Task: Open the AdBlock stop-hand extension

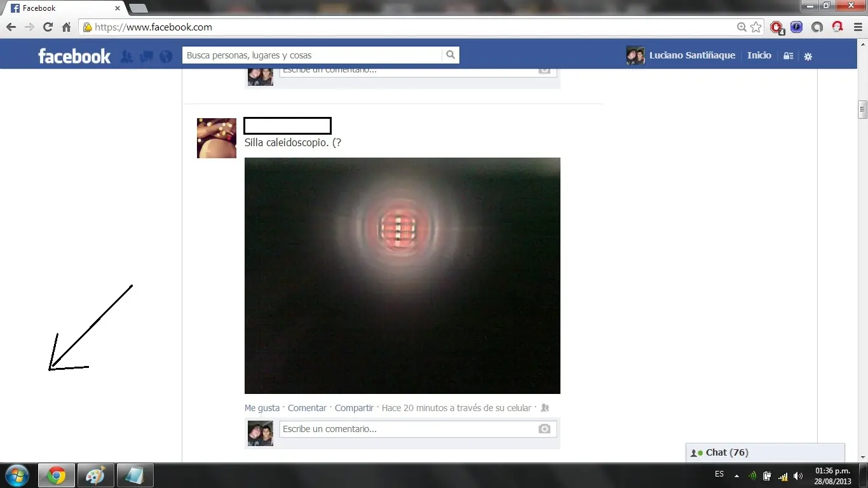Action: coord(776,27)
